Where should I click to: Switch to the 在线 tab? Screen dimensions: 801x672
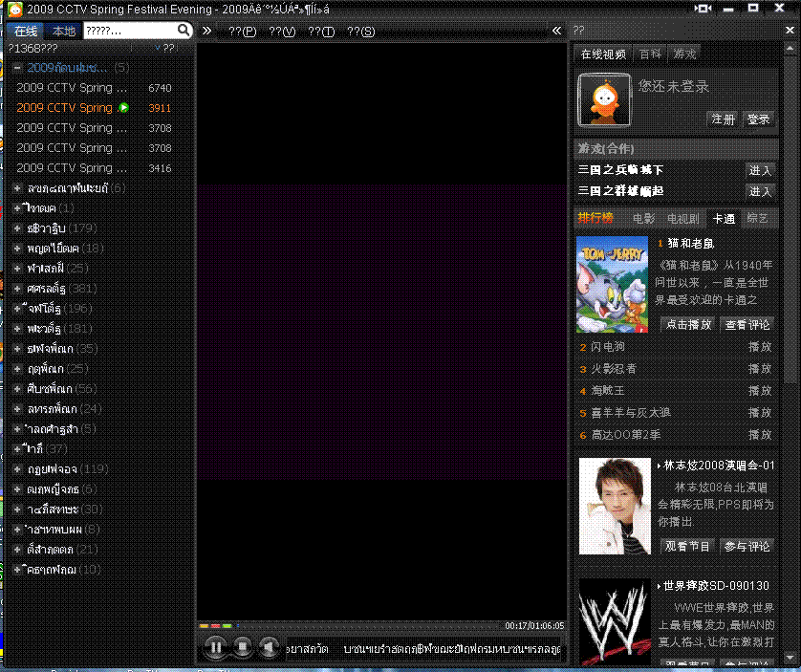click(x=26, y=32)
